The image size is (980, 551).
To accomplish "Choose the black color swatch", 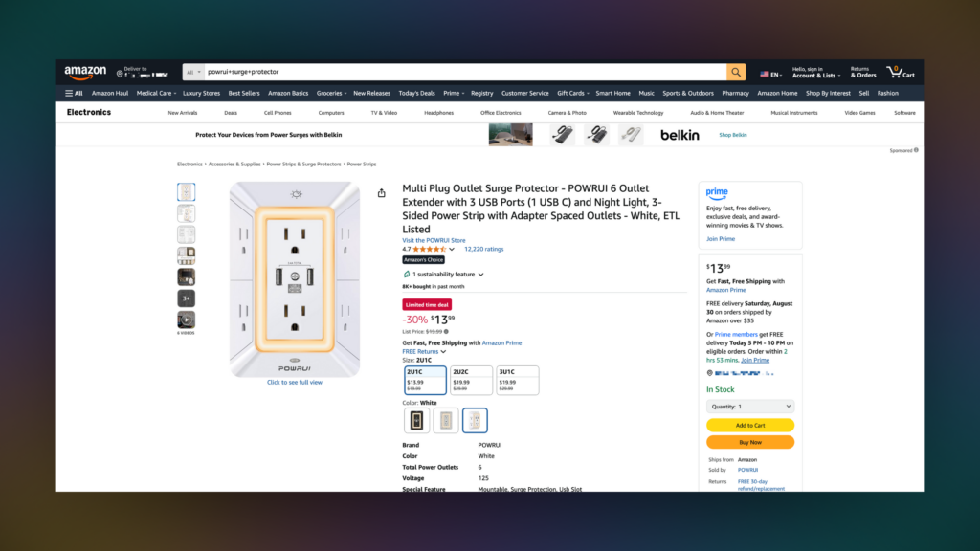I will tap(417, 421).
